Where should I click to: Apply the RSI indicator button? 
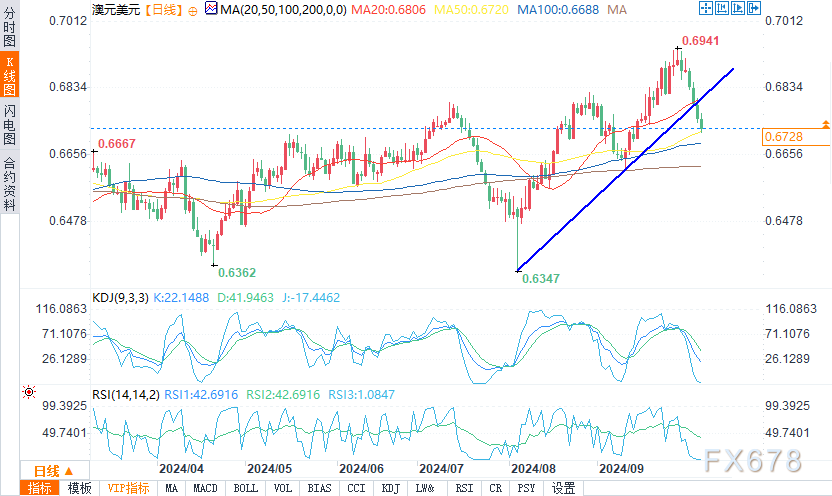464,488
